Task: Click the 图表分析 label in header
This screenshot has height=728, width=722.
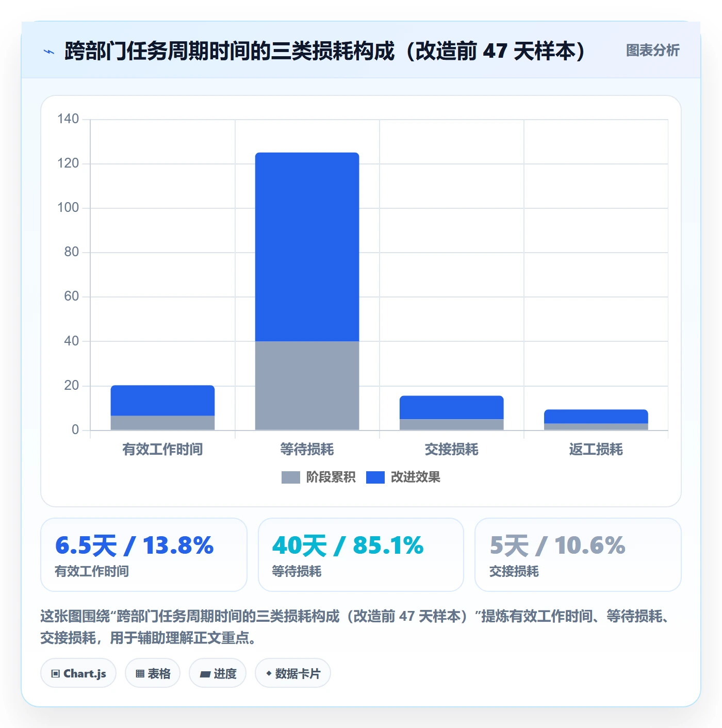Action: [652, 51]
